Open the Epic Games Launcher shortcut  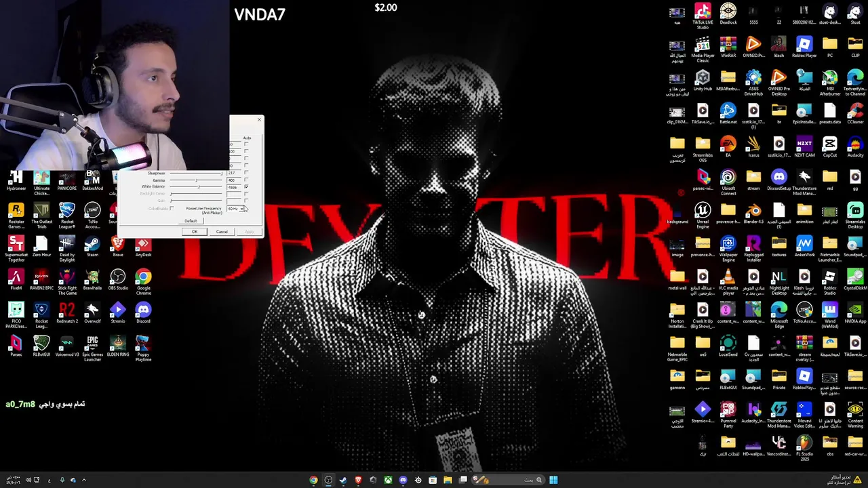point(92,348)
